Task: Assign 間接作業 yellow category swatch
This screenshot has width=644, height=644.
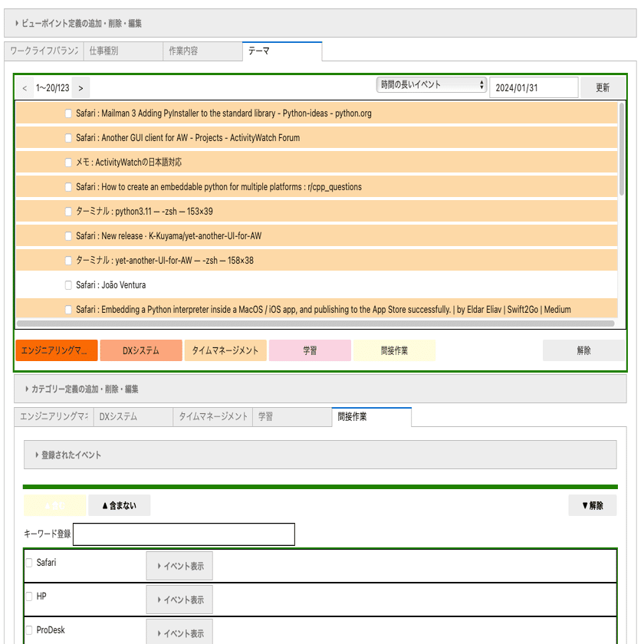Action: coord(394,350)
